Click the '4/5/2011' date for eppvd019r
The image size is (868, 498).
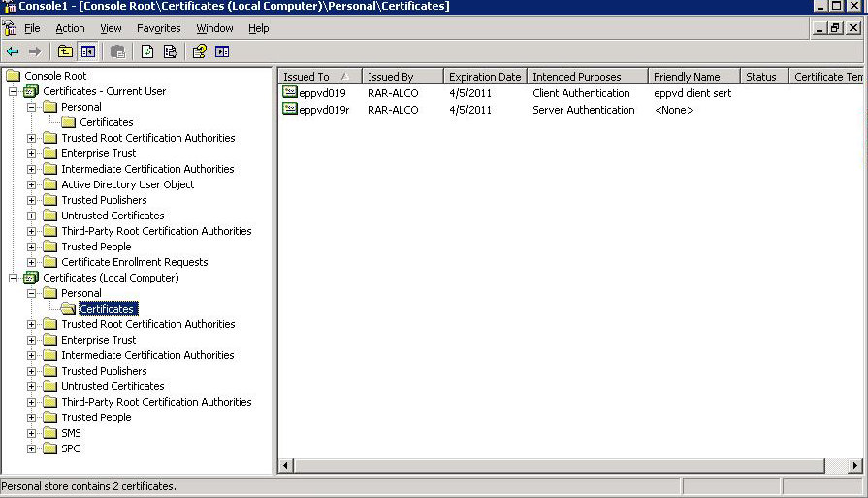[470, 110]
